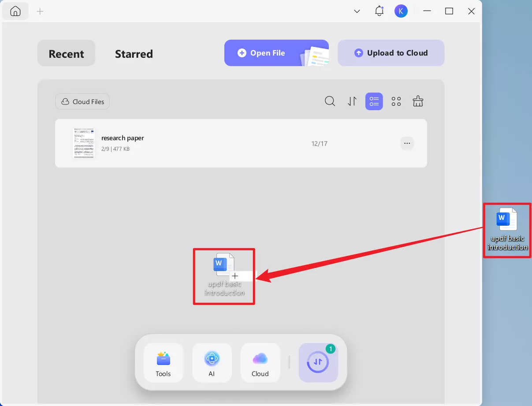Open the user account avatar K
The width and height of the screenshot is (532, 406).
[401, 11]
